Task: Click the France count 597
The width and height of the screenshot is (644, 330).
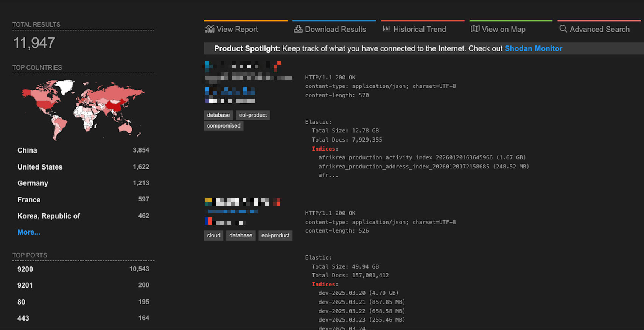Action: click(143, 199)
